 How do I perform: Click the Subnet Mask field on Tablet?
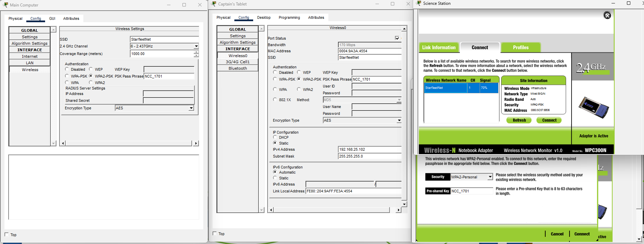[370, 156]
